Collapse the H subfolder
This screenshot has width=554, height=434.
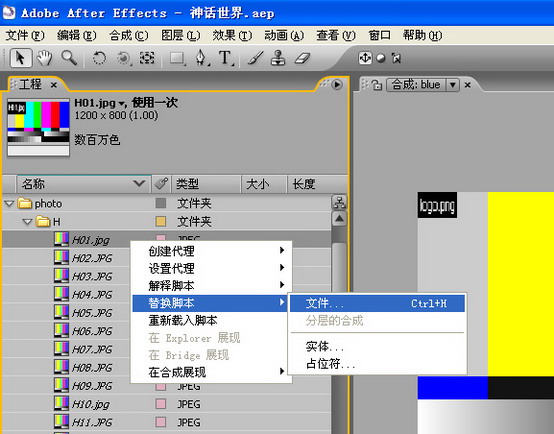[27, 222]
